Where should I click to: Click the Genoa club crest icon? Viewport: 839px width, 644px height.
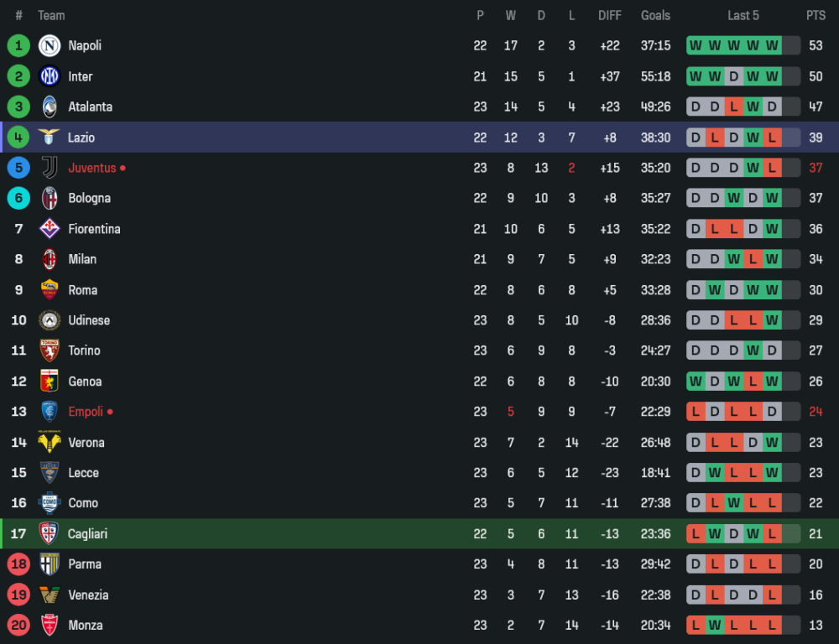click(50, 382)
